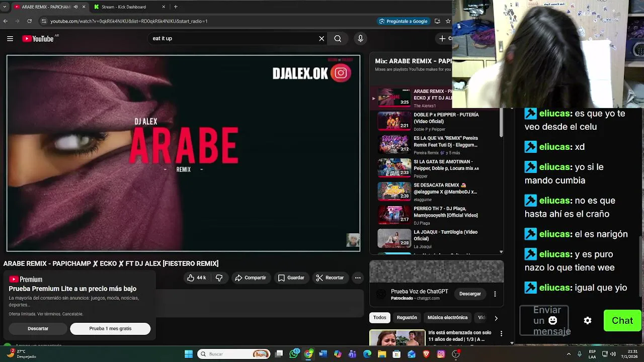Click the mix playlist scrollbar

501,122
